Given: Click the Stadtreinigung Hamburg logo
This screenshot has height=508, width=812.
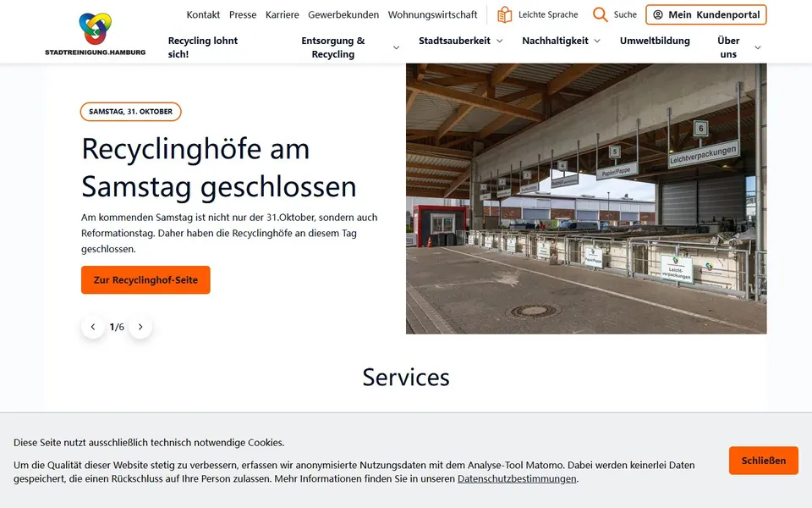Looking at the screenshot, I should (x=96, y=34).
